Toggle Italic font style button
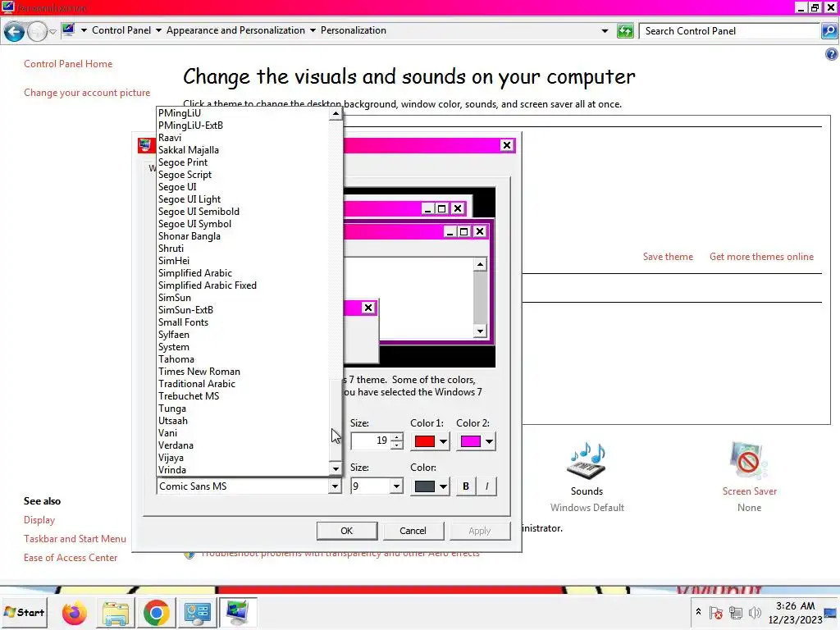The image size is (840, 630). click(486, 486)
